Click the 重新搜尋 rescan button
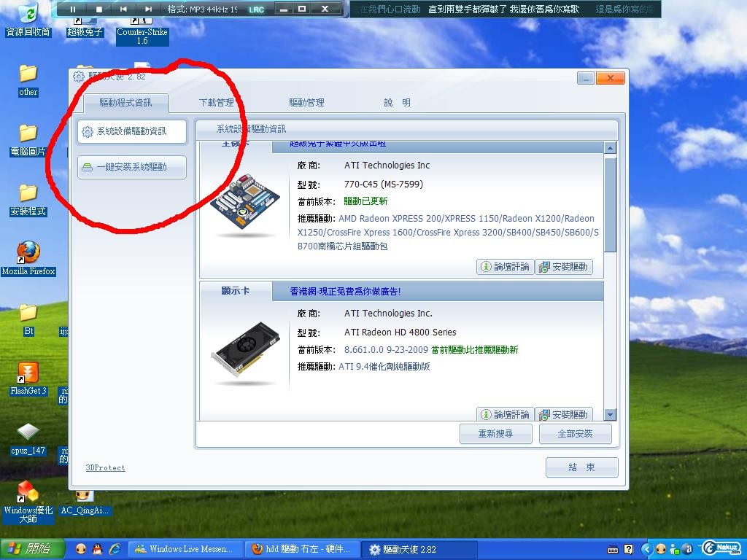This screenshot has width=747, height=560. tap(495, 434)
